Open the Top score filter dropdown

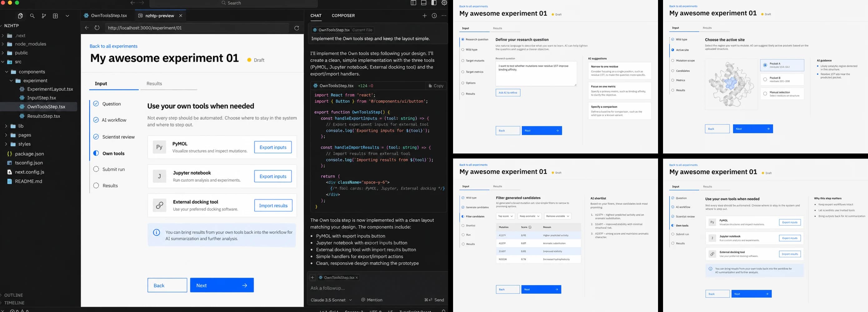pyautogui.click(x=505, y=216)
